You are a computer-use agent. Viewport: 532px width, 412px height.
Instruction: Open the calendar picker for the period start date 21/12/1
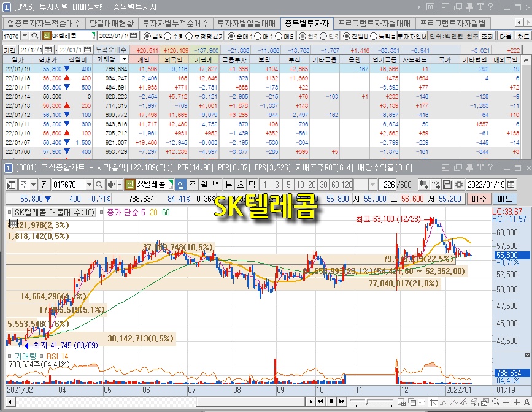pyautogui.click(x=48, y=50)
